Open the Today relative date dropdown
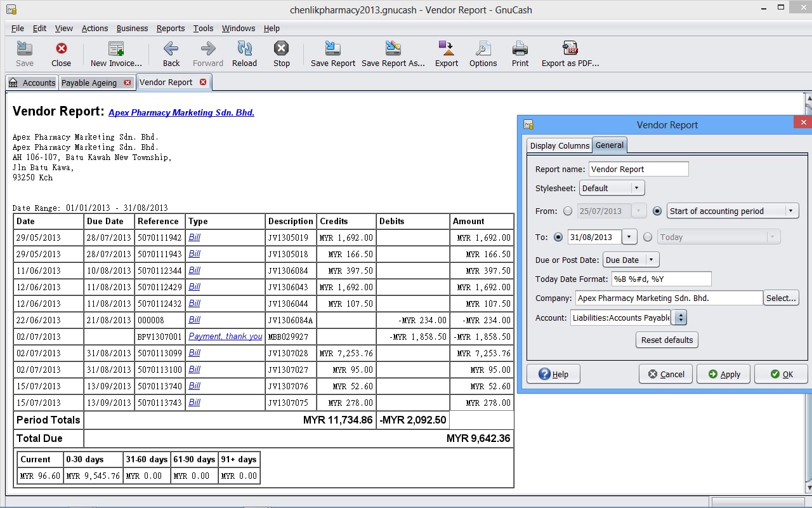This screenshot has width=812, height=508. [x=719, y=237]
